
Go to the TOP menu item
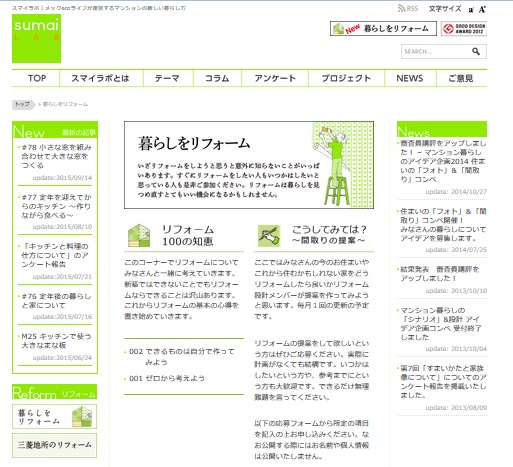(x=37, y=78)
